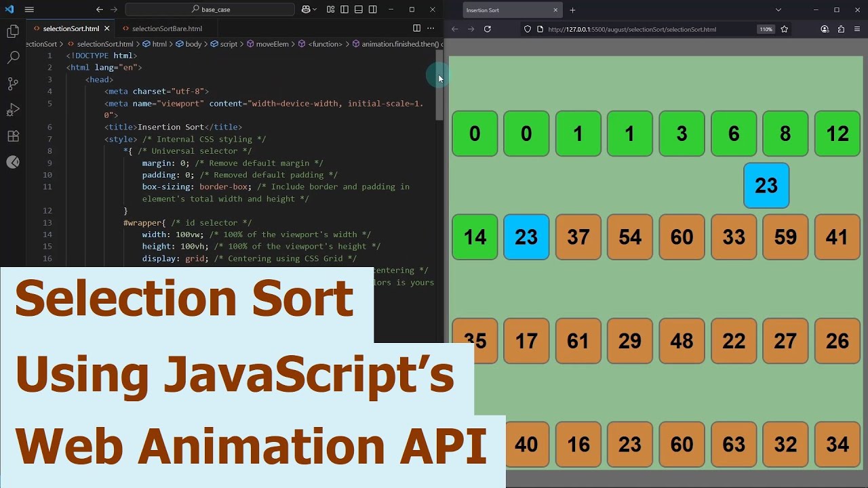This screenshot has height=488, width=868.
Task: Click the orange tile labeled 41
Action: (837, 237)
